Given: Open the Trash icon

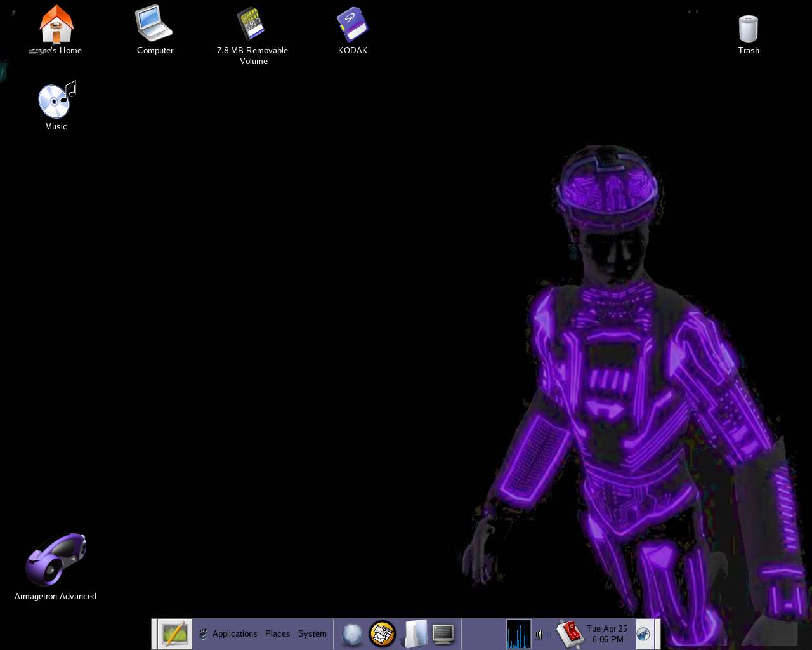Looking at the screenshot, I should (748, 29).
